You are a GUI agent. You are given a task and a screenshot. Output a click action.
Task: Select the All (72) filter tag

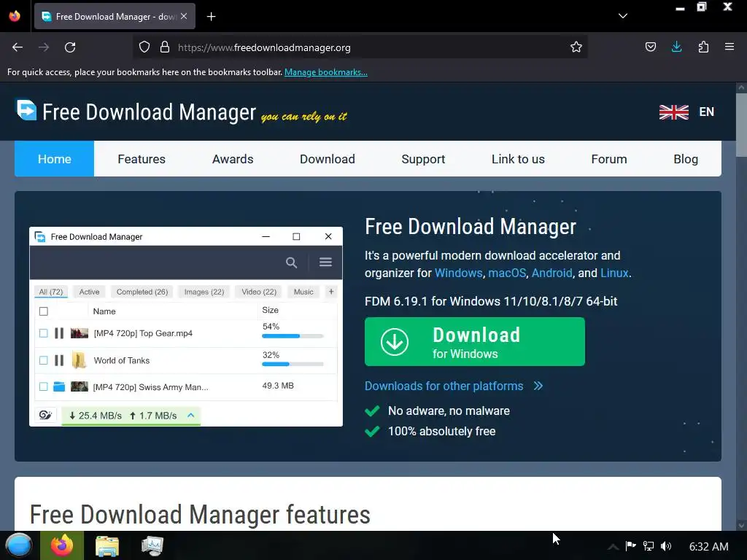pos(51,292)
